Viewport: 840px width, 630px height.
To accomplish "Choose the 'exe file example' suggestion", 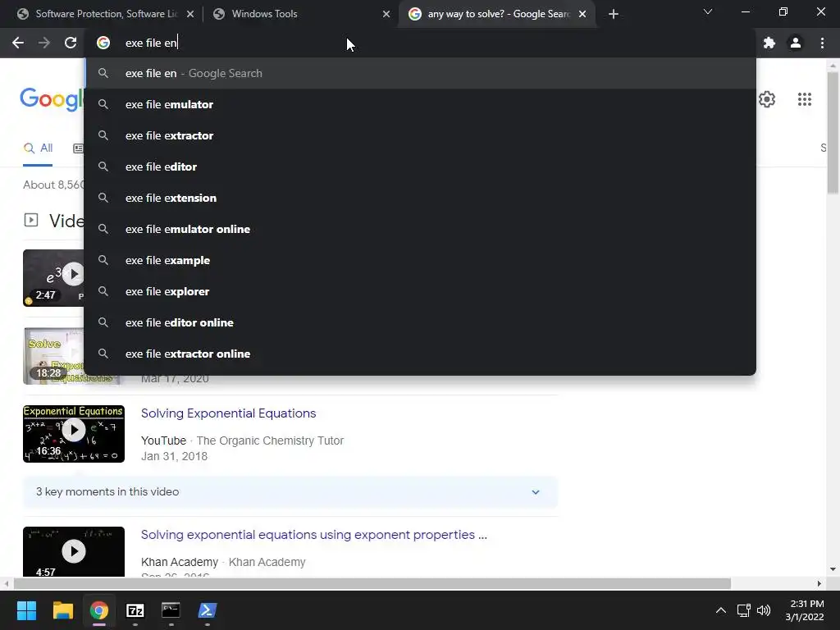I will coord(420,260).
